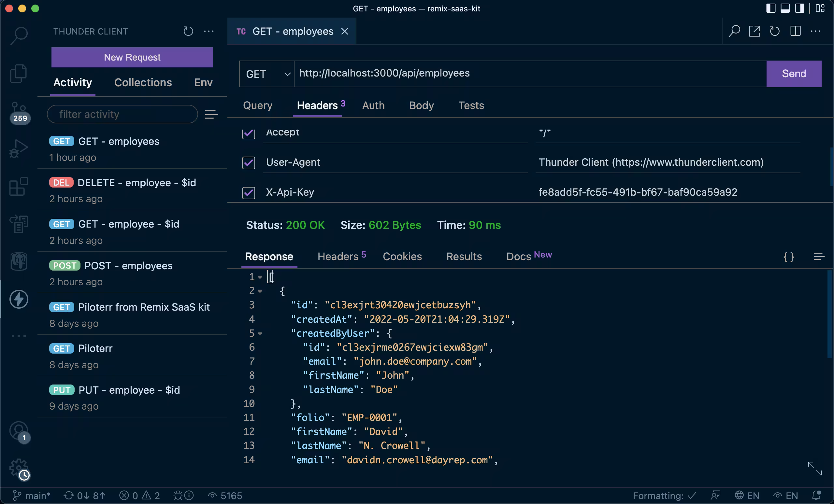Viewport: 834px width, 504px height.
Task: Click the format JSON braces icon
Action: pos(788,257)
